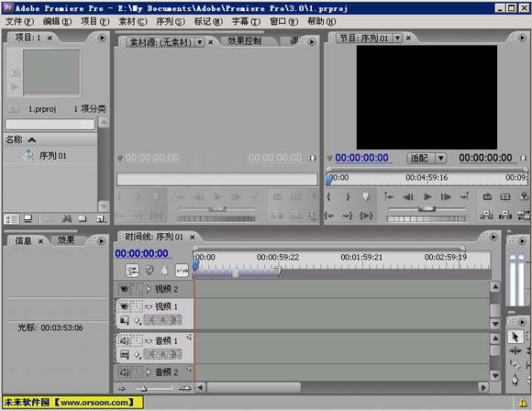
Task: Switch to the 效果 tab
Action: [66, 240]
